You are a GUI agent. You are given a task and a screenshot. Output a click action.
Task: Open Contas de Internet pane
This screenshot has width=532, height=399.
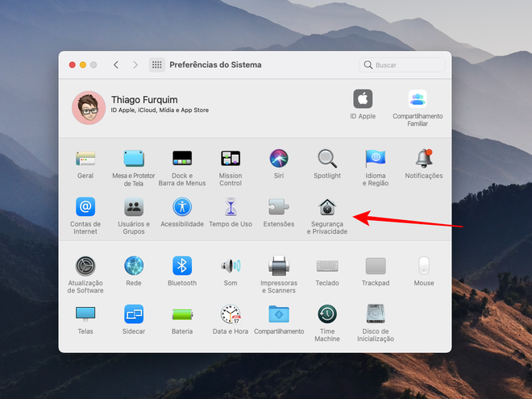[85, 206]
